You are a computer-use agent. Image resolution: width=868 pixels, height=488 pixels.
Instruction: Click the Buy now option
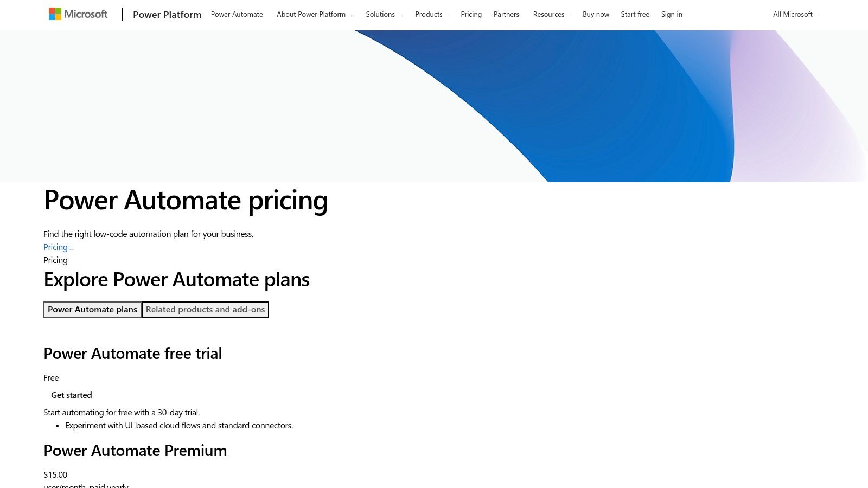[596, 14]
